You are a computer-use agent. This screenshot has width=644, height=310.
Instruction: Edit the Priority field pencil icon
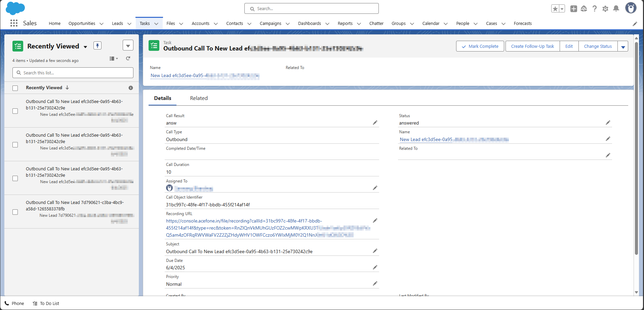click(x=375, y=284)
